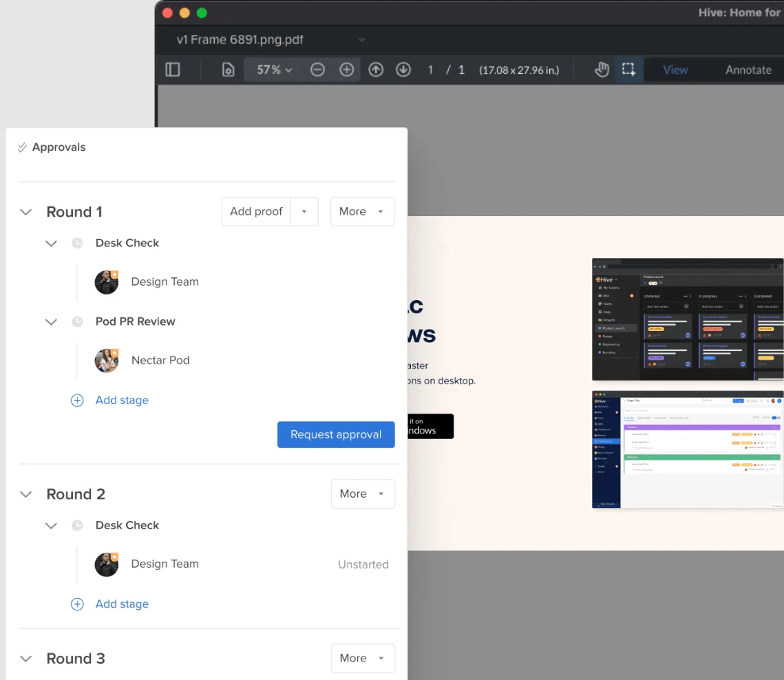Image resolution: width=784 pixels, height=680 pixels.
Task: Open the 57% zoom level dropdown
Action: (274, 70)
